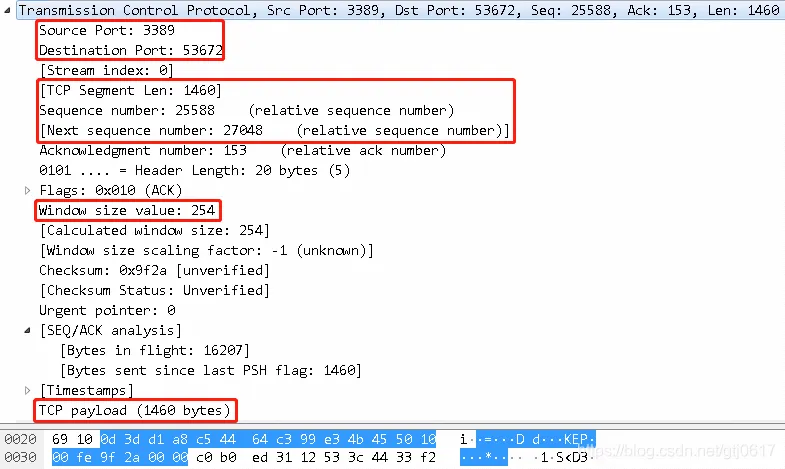Image resolution: width=785 pixels, height=469 pixels.
Task: Click hex byte 3c in row 0030
Action: 355,457
